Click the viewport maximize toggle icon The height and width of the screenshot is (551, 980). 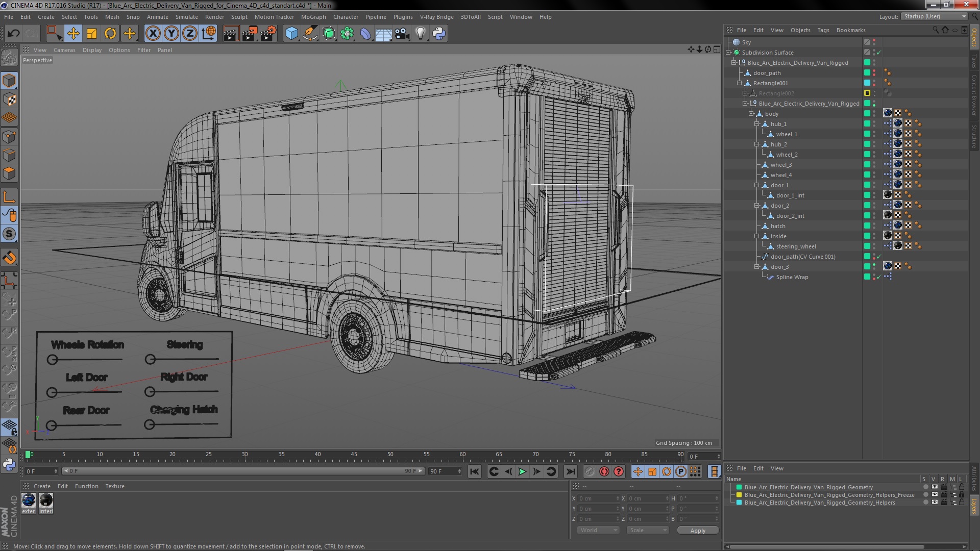pos(717,49)
